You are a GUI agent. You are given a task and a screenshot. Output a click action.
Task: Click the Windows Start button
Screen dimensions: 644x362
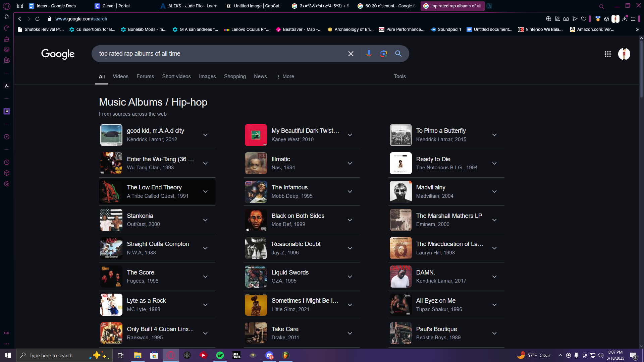(8, 355)
